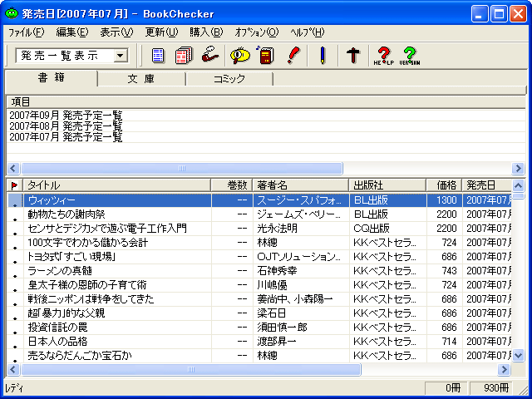Switch to the コミック tab

tap(229, 79)
